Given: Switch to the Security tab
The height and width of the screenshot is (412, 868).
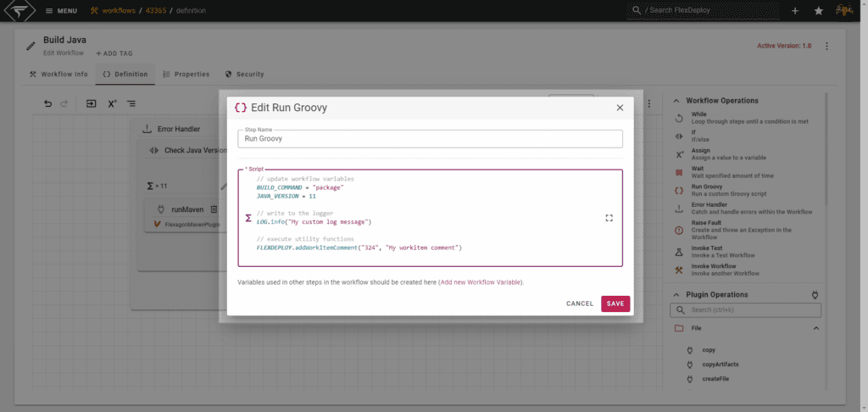Looking at the screenshot, I should 244,75.
